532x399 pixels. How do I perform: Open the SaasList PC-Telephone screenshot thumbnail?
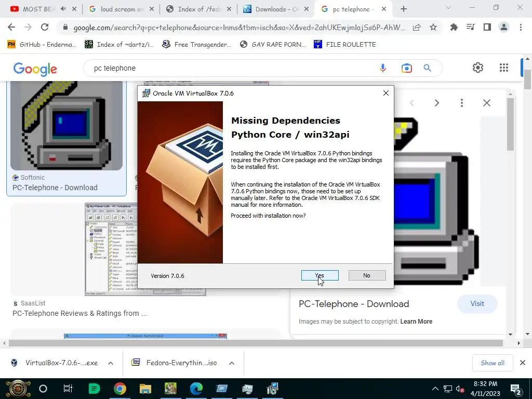tap(145, 249)
